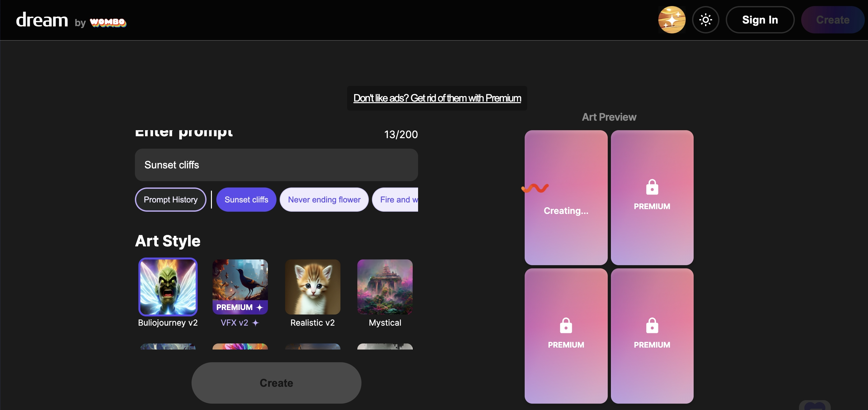Click the sparkle icon beside VFX v2 label
Viewport: 868px width, 410px height.
point(255,323)
